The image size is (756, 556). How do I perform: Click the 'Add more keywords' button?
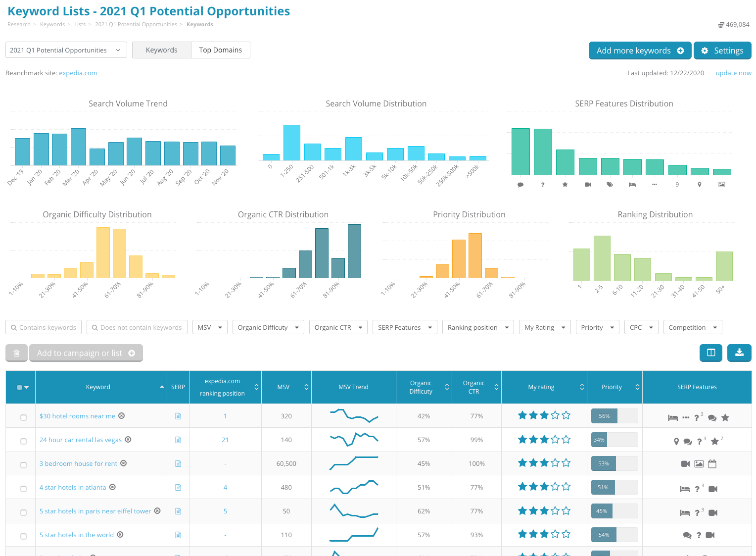639,51
